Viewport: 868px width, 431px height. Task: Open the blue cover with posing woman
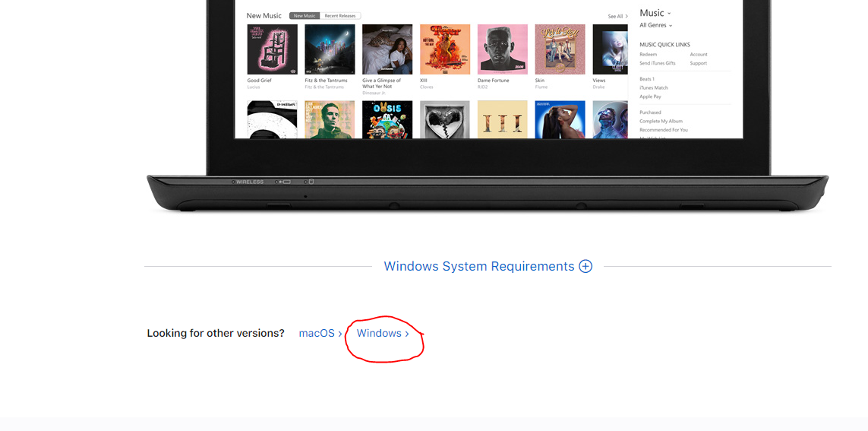pos(560,119)
